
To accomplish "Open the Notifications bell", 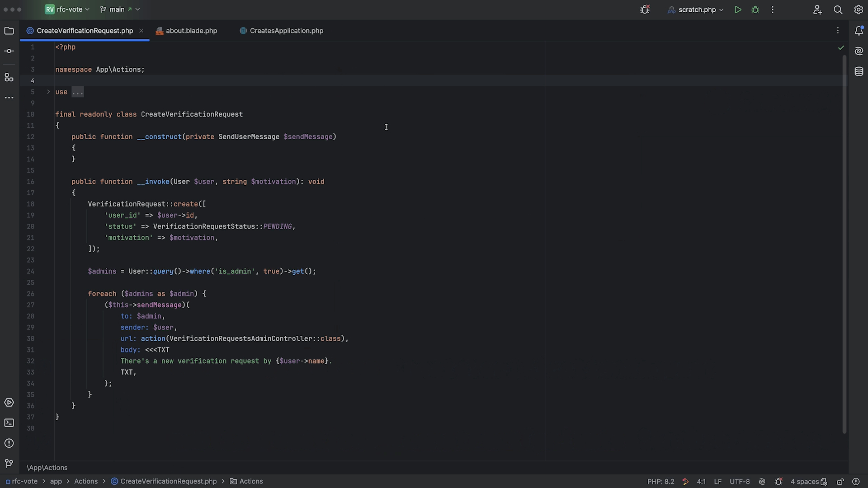I will 859,30.
